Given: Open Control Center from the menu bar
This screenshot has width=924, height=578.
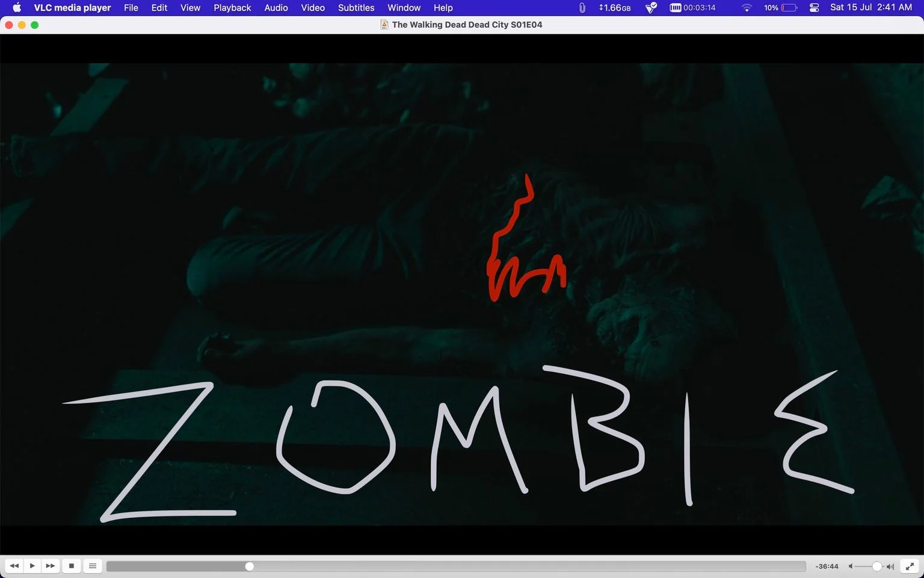Looking at the screenshot, I should (814, 8).
